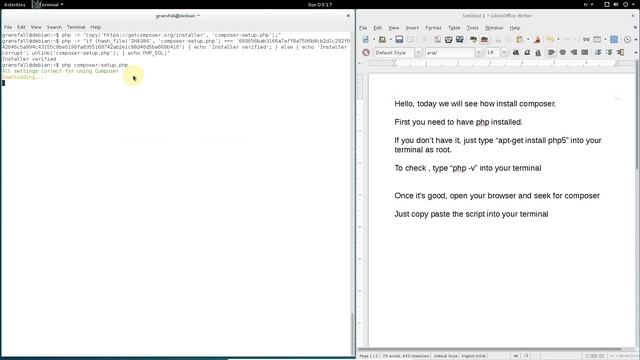Expand the New document dropdown arrow
Screen dimensions: 640x360
[374, 40]
